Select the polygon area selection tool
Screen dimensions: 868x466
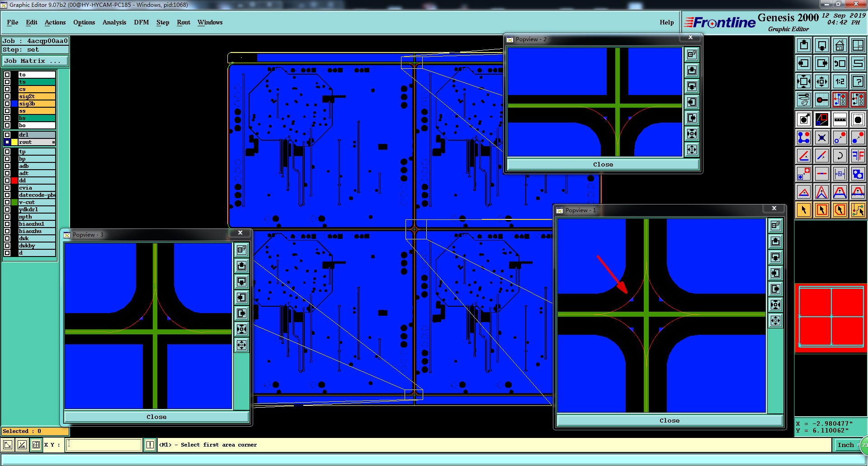(x=840, y=210)
